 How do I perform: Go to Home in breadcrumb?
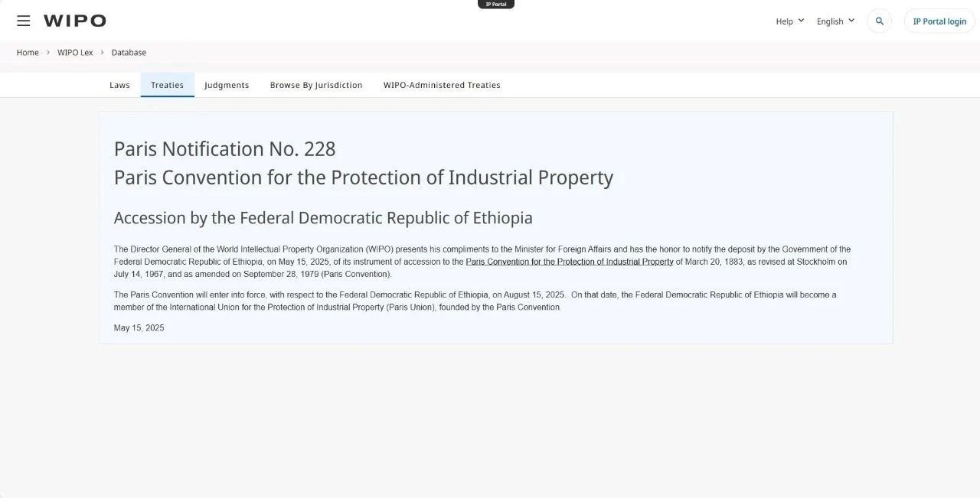[x=28, y=53]
